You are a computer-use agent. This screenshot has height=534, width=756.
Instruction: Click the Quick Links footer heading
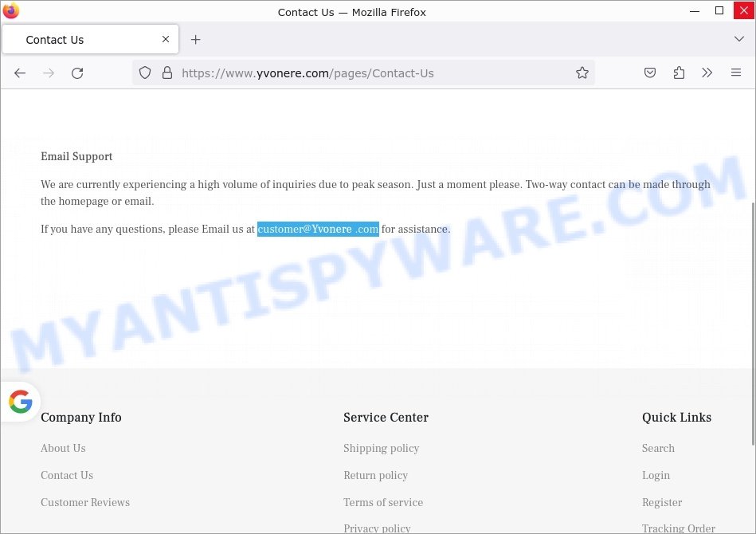(x=676, y=418)
